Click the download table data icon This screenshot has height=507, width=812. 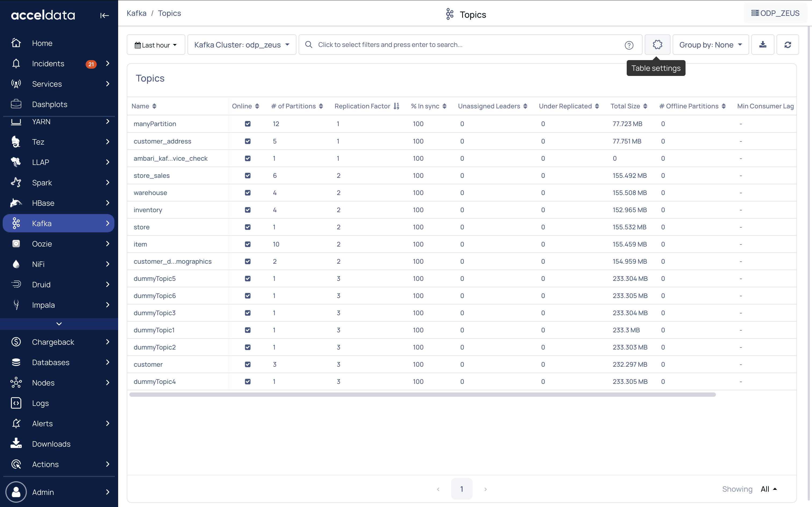762,45
